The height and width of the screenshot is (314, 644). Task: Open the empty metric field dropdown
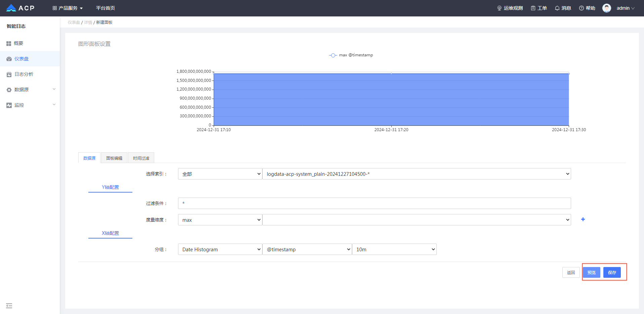click(417, 220)
